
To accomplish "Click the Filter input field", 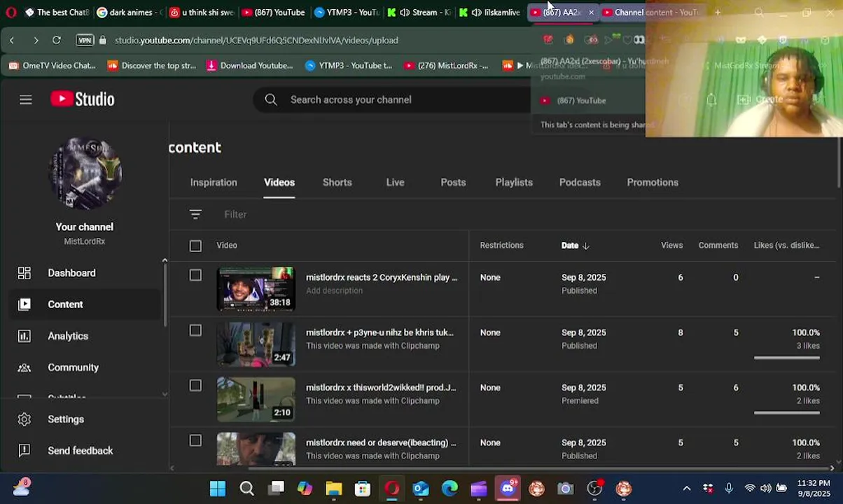I will [x=235, y=214].
